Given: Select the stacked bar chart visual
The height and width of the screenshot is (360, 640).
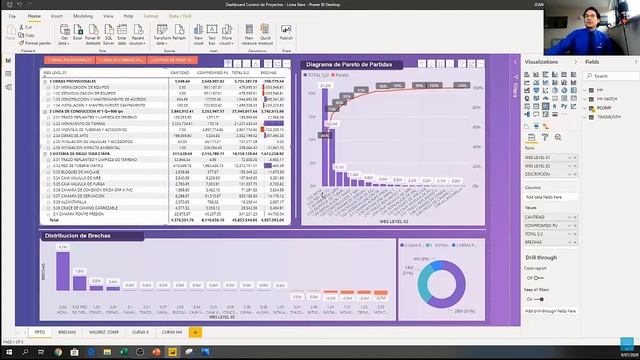Looking at the screenshot, I should point(527,75).
